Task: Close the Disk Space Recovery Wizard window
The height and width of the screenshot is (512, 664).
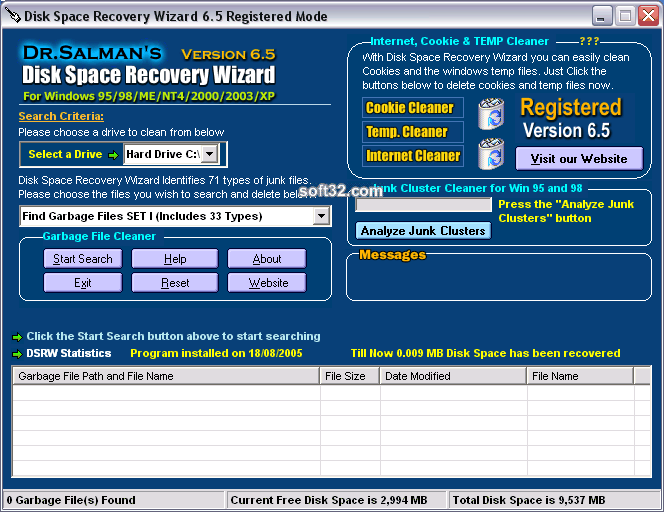Action: [x=648, y=16]
